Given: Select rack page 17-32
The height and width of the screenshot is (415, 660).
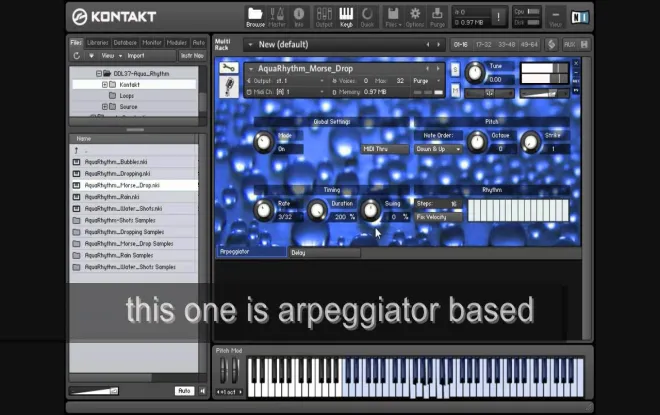Looking at the screenshot, I should (x=483, y=45).
